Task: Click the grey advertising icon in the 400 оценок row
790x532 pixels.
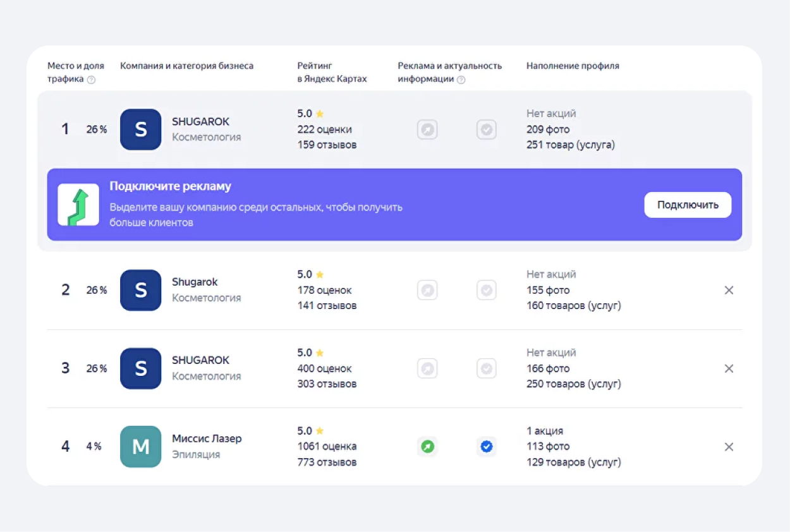Action: (x=427, y=368)
